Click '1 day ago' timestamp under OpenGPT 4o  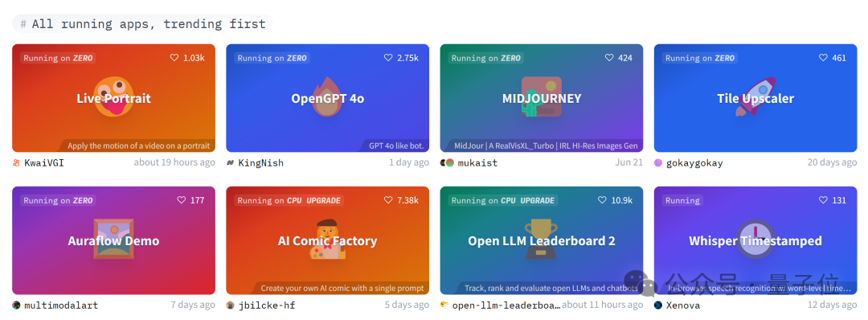pyautogui.click(x=409, y=162)
